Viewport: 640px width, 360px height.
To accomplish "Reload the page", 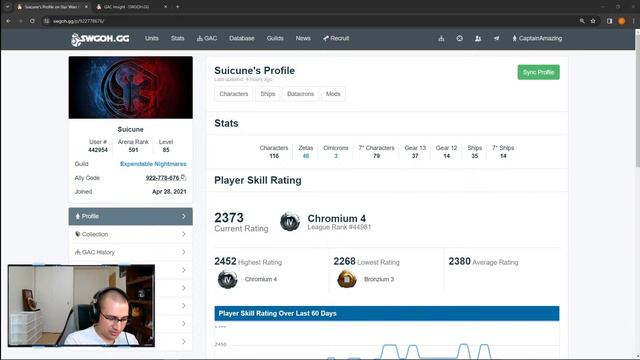I will click(x=32, y=21).
